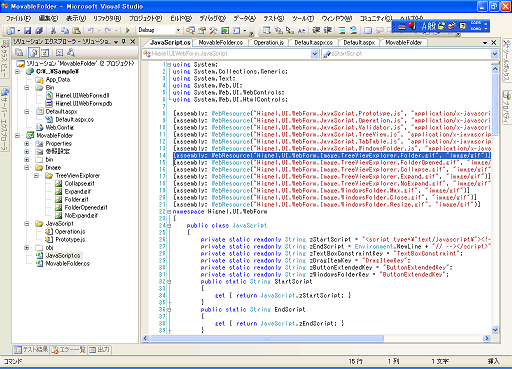This screenshot has width=512, height=369.
Task: Collapse the Image folder node
Action: click(27, 167)
